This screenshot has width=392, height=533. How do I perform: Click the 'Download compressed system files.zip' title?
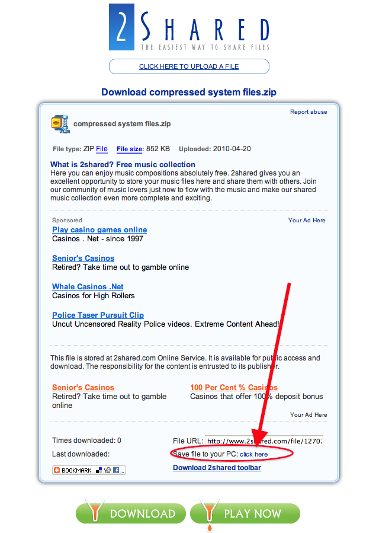coord(189,92)
